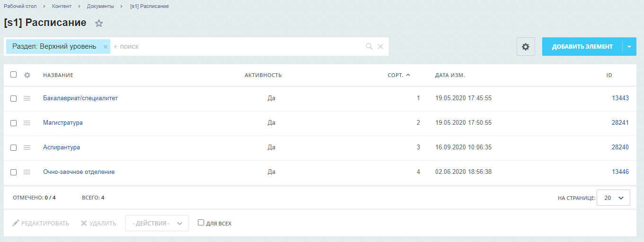Check the Магистратура row checkbox

click(x=13, y=123)
